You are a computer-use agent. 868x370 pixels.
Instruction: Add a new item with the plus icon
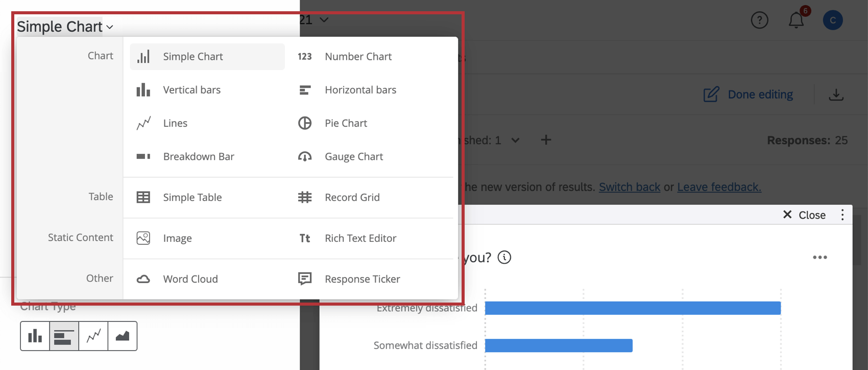tap(546, 140)
